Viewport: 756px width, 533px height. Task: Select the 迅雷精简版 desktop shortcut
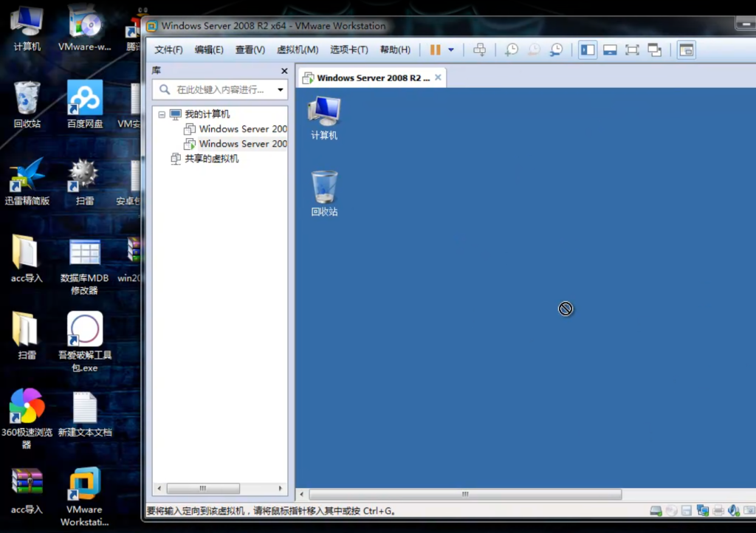pyautogui.click(x=27, y=181)
